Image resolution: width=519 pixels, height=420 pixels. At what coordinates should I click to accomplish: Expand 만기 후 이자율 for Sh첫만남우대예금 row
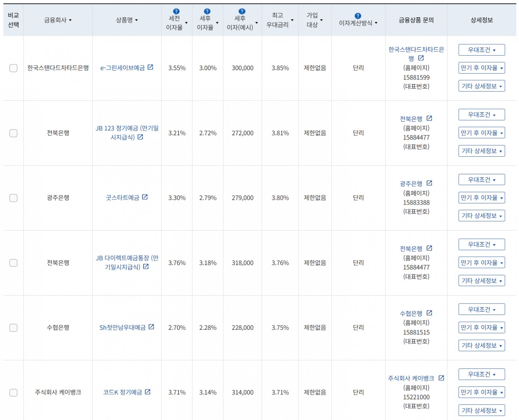482,327
